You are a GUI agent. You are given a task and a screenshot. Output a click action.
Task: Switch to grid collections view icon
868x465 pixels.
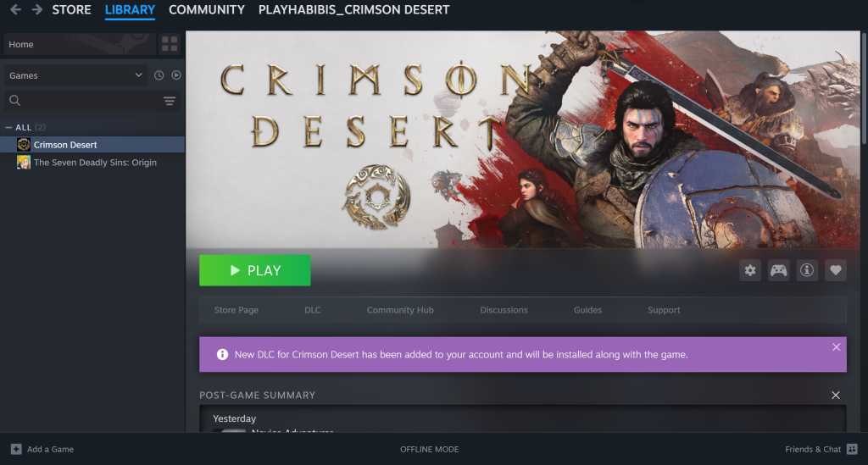point(170,44)
